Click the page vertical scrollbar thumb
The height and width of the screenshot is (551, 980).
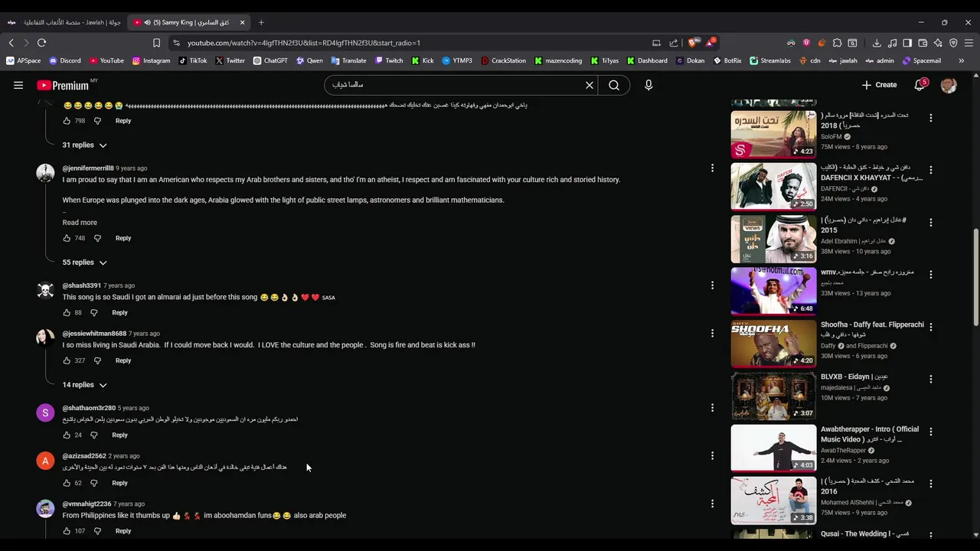975,277
